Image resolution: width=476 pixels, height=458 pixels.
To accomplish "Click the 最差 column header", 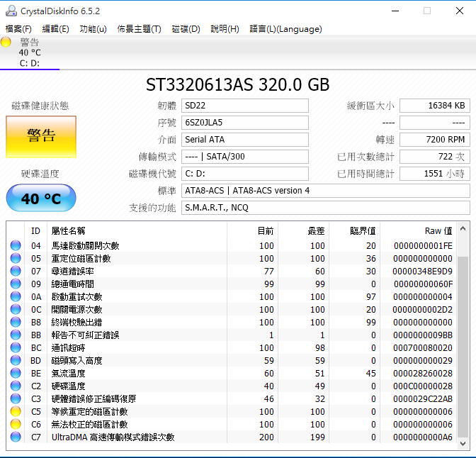I will 304,231.
